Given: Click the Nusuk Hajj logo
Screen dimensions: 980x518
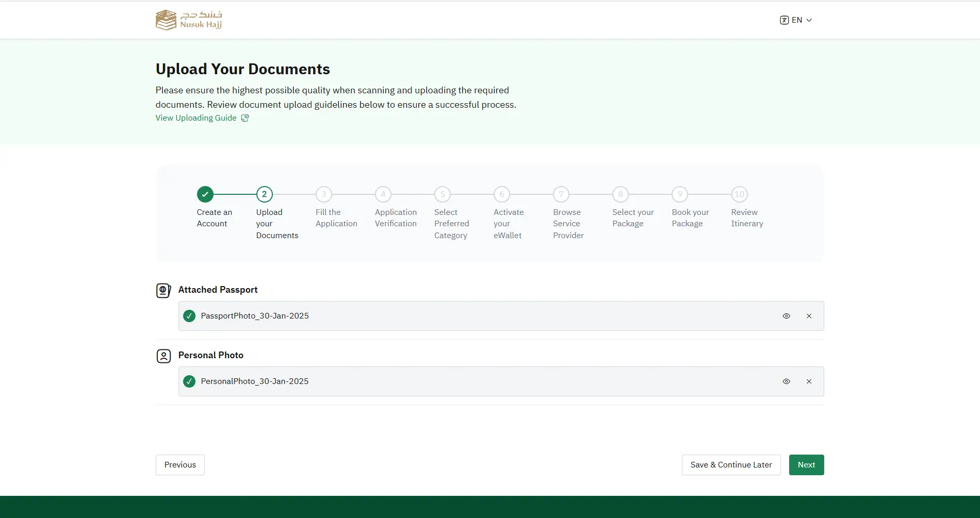Looking at the screenshot, I should (189, 20).
